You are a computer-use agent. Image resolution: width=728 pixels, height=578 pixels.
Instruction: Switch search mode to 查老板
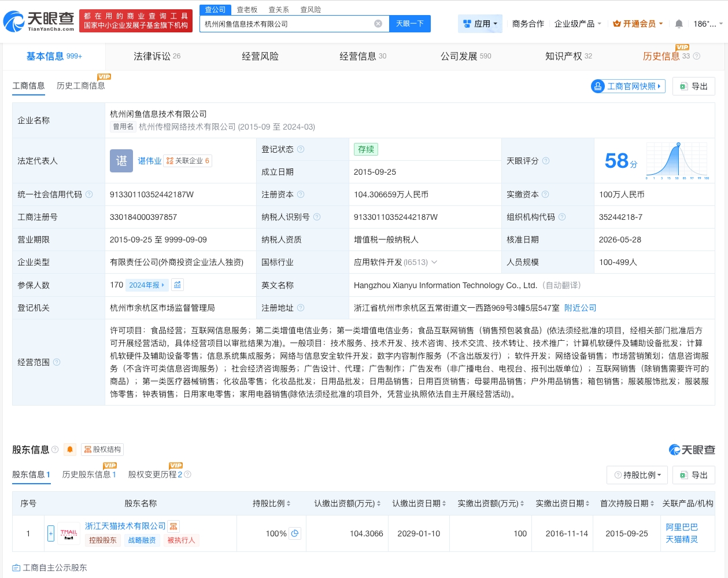pos(247,9)
